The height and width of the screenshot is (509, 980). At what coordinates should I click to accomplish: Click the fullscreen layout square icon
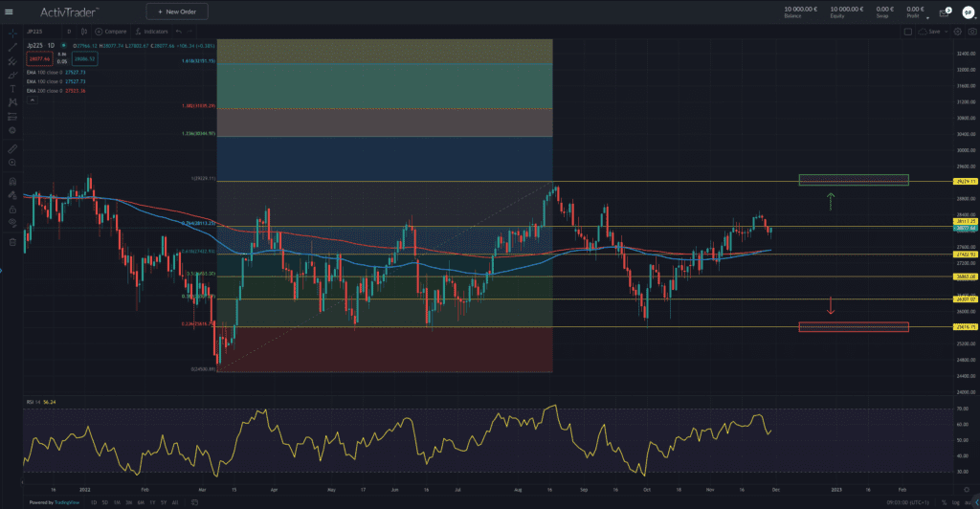(x=908, y=32)
